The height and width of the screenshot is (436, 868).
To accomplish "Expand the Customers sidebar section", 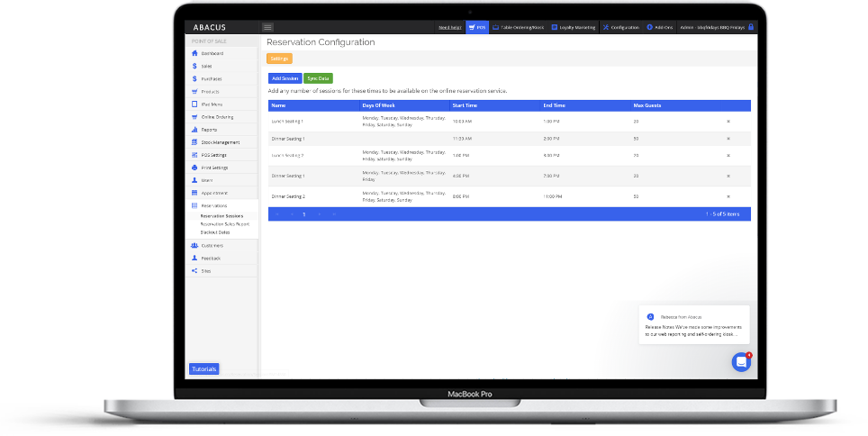I will coord(212,245).
